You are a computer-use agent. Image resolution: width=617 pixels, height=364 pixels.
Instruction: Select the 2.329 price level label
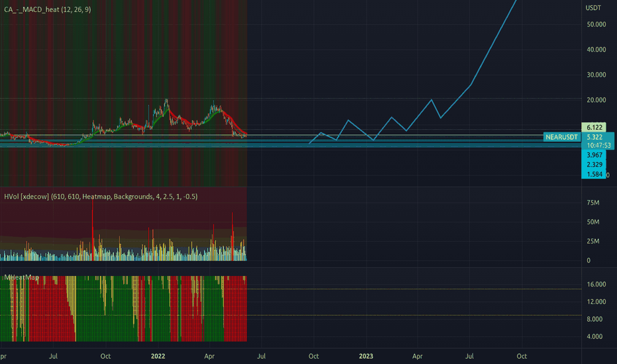click(x=594, y=165)
